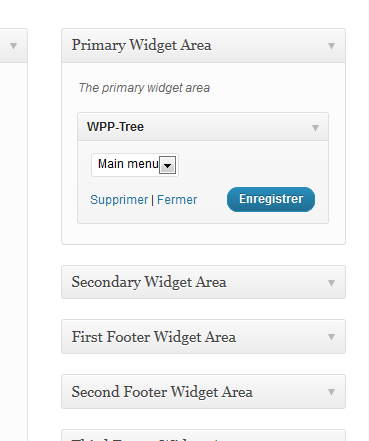
Task: Click the First Footer Widget Area title
Action: coord(154,337)
